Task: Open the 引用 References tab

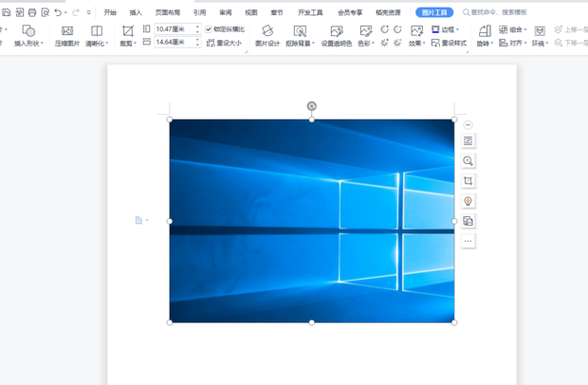Action: click(199, 12)
